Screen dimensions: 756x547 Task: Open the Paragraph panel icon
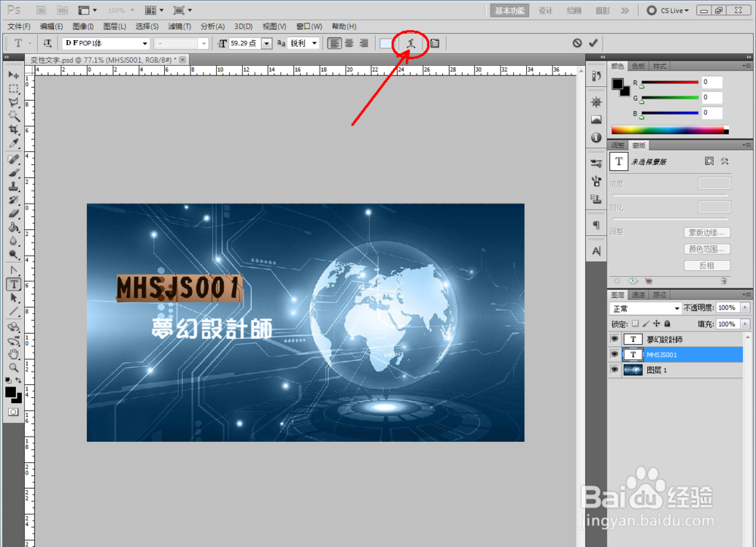point(596,225)
